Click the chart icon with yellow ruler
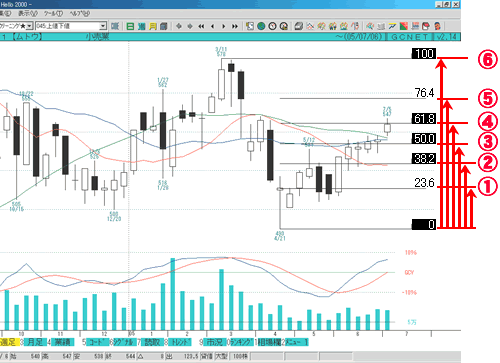 click(x=344, y=26)
